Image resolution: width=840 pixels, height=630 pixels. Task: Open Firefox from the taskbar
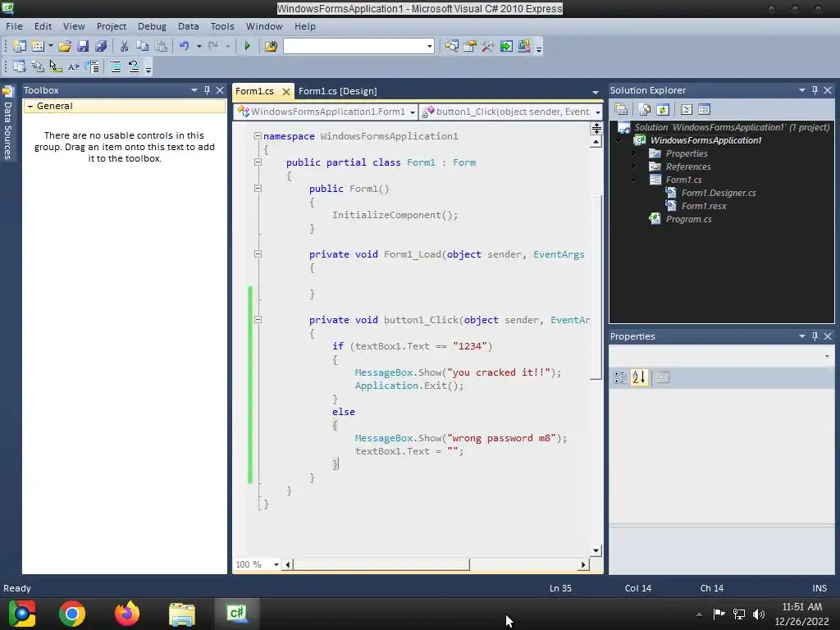pyautogui.click(x=127, y=614)
